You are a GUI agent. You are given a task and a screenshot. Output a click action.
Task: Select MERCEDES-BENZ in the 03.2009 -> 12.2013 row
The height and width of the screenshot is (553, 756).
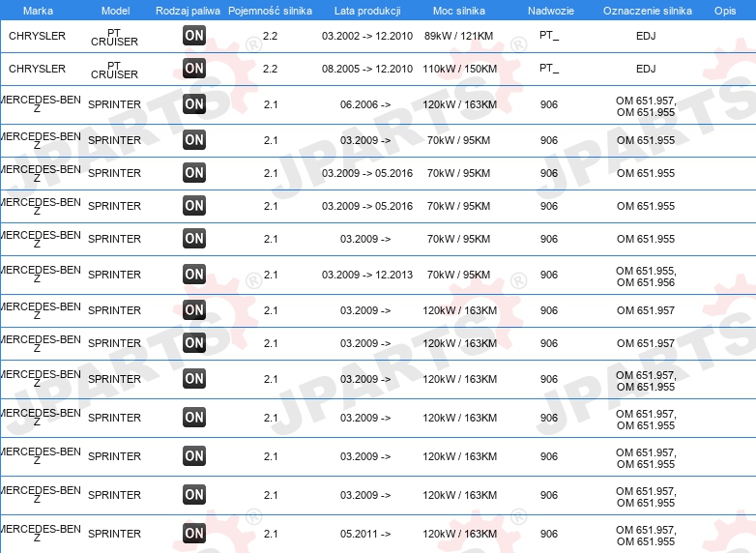41,274
